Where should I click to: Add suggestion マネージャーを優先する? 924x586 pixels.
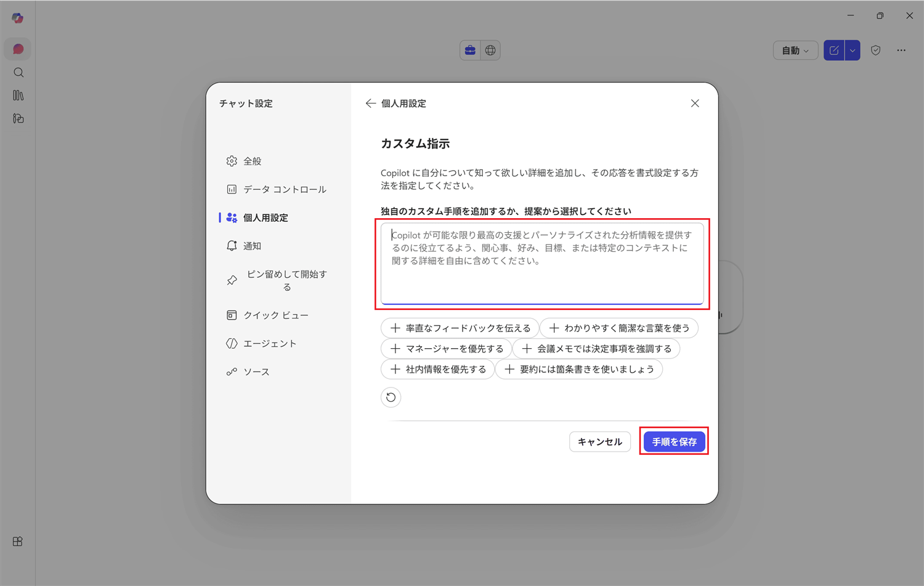(447, 349)
